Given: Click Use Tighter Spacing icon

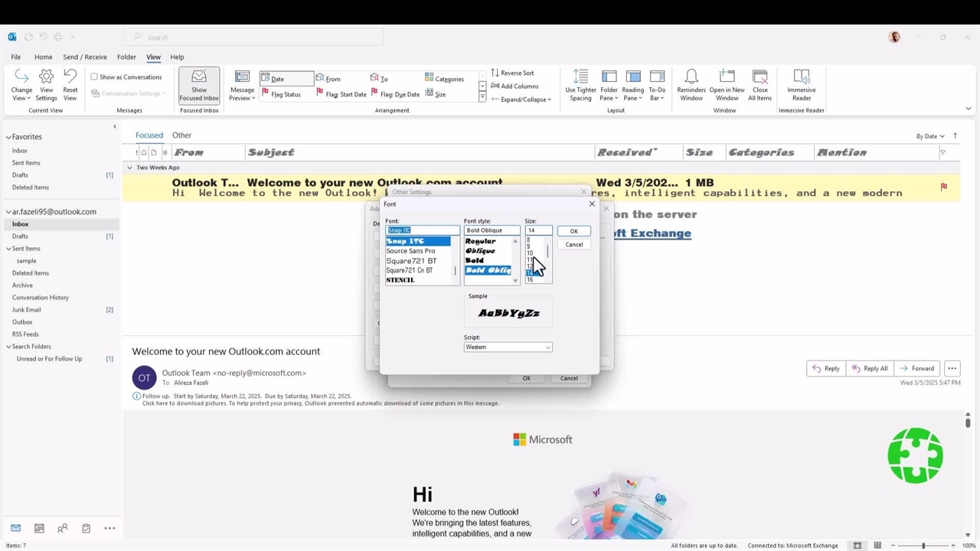Looking at the screenshot, I should pyautogui.click(x=580, y=77).
